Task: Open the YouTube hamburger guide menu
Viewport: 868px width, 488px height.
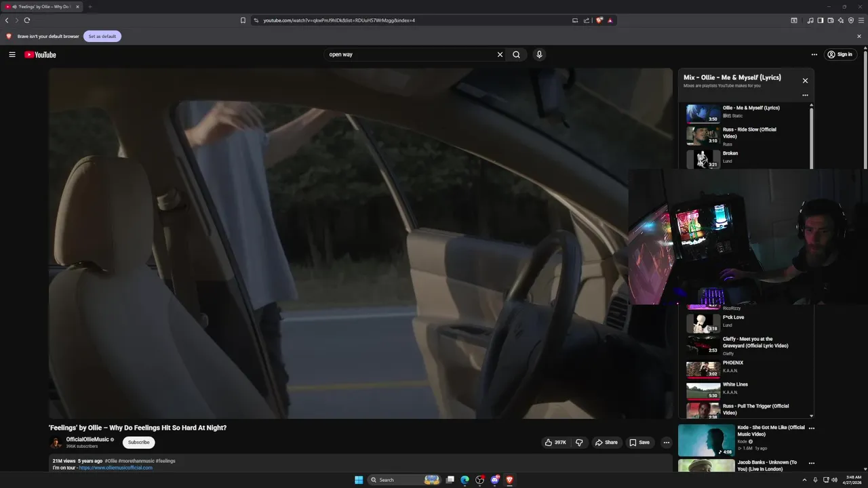Action: pyautogui.click(x=12, y=54)
